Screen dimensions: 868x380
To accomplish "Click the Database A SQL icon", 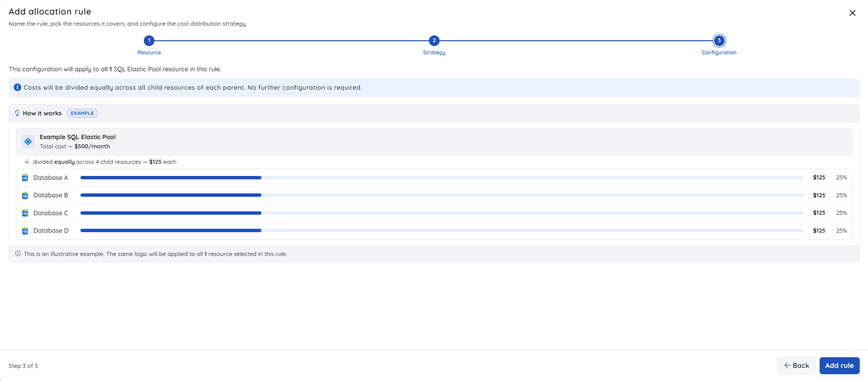I will coord(25,178).
